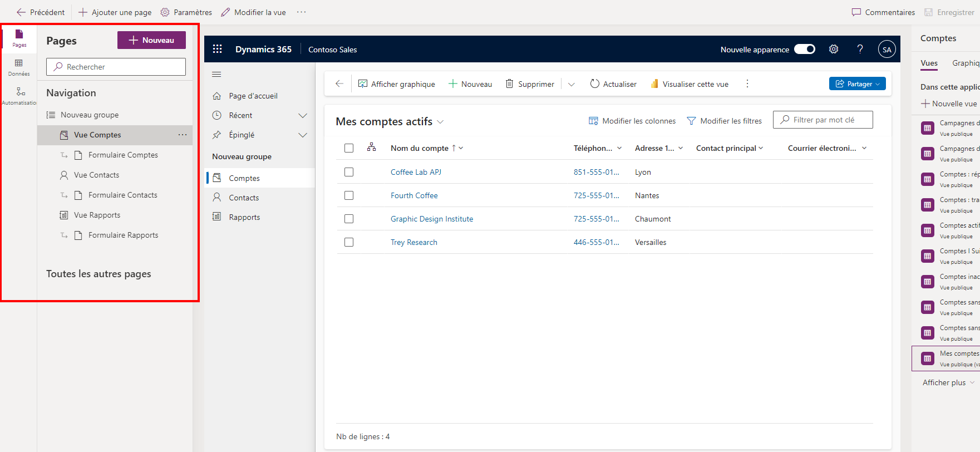The height and width of the screenshot is (452, 980).
Task: Click the hierarchy icon in the grid header
Action: [372, 148]
